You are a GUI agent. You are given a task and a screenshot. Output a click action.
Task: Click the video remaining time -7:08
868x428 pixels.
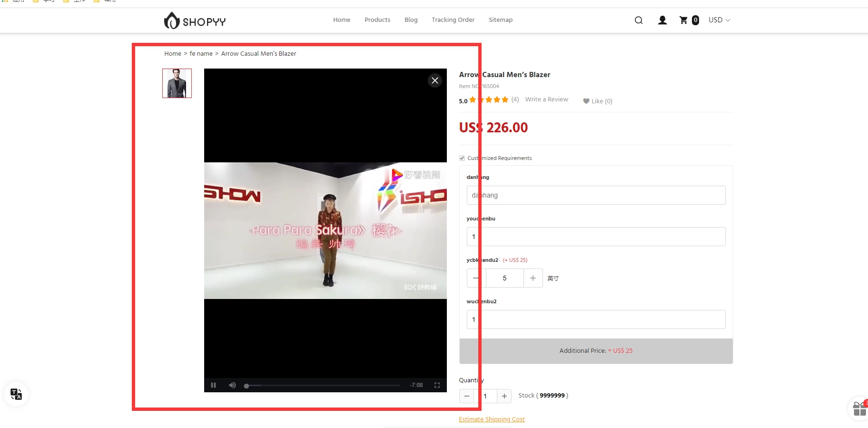coord(416,385)
